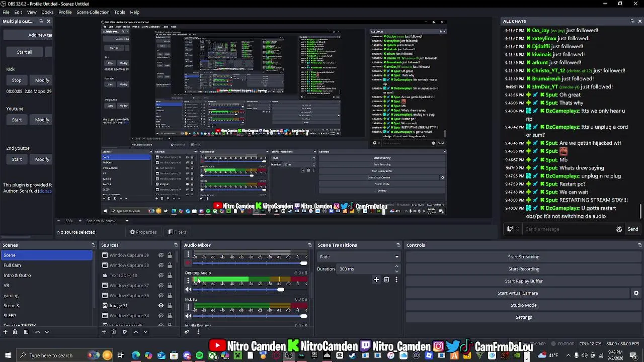Open the View menu

click(x=32, y=12)
